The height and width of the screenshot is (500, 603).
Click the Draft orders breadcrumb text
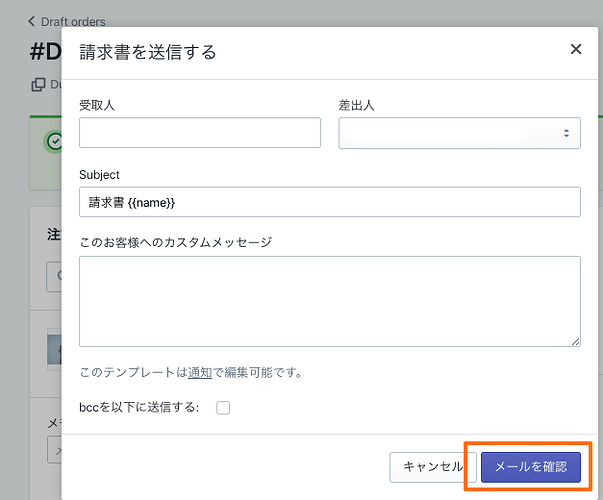pyautogui.click(x=73, y=21)
